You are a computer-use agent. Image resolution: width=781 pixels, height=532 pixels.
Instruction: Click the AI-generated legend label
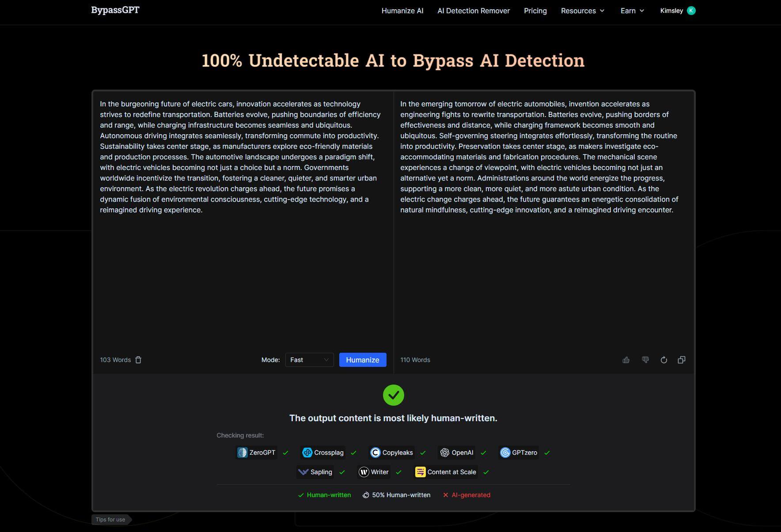point(471,495)
